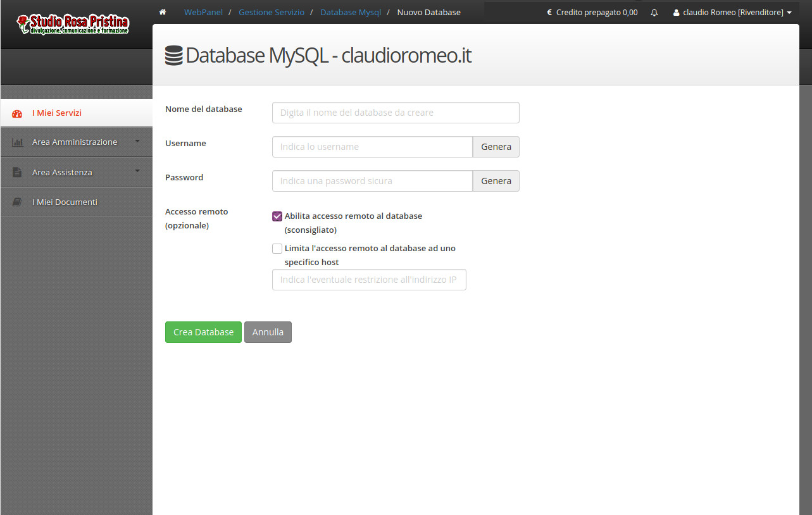Image resolution: width=812 pixels, height=515 pixels.
Task: Click the Annulla button
Action: pyautogui.click(x=268, y=332)
